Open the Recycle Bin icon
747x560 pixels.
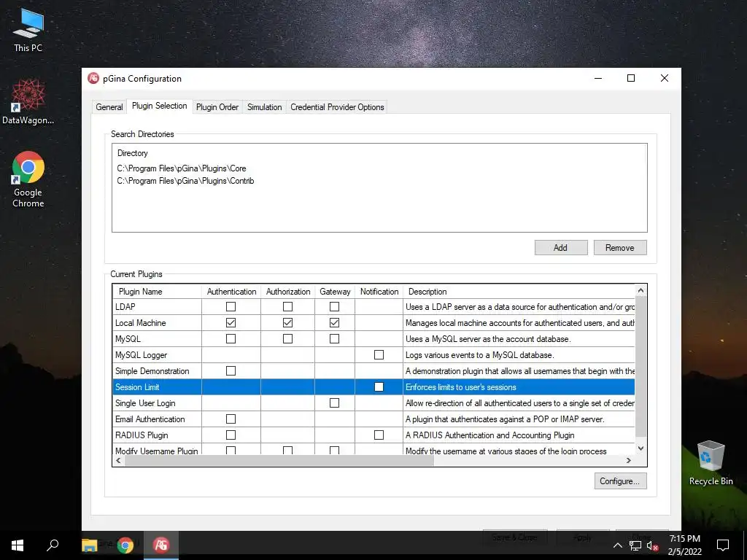click(x=711, y=463)
